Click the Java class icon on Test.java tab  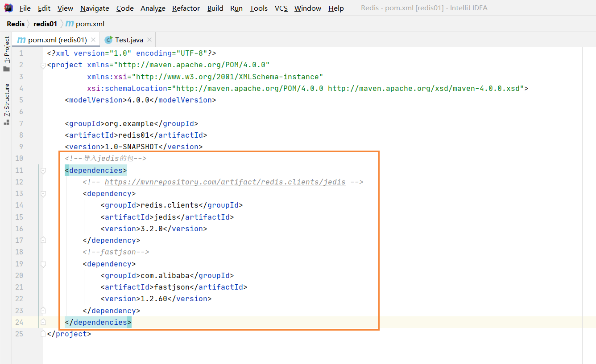click(x=108, y=40)
